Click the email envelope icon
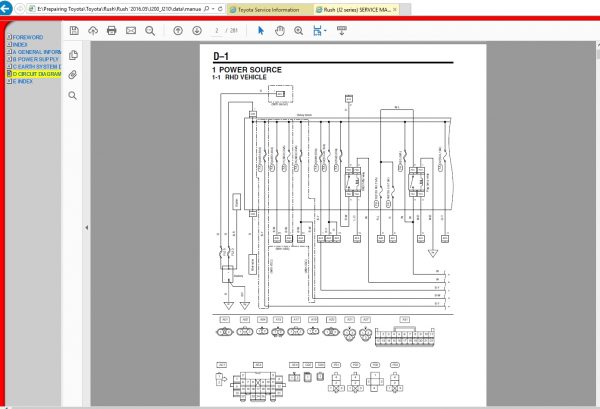This screenshot has height=409, width=600. (x=131, y=31)
